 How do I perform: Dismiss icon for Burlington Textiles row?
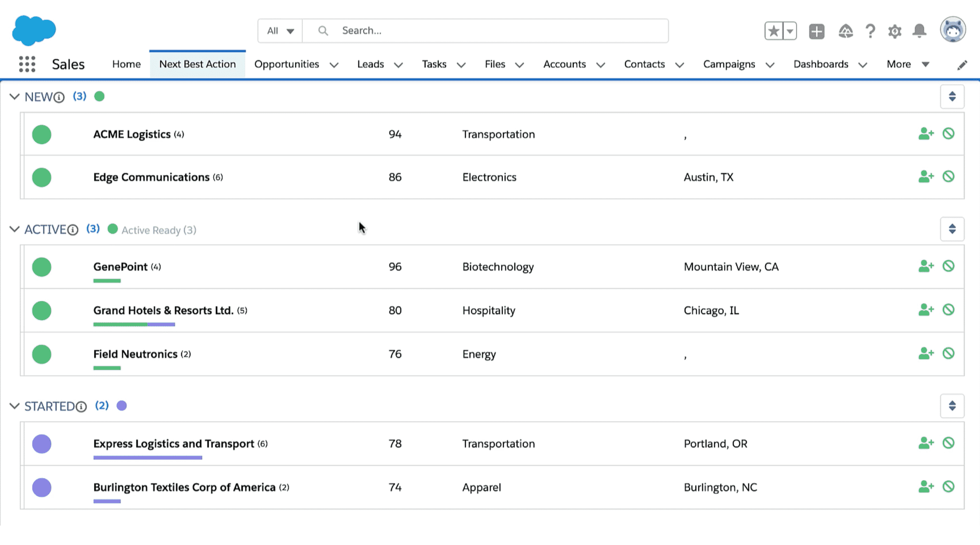pyautogui.click(x=948, y=487)
